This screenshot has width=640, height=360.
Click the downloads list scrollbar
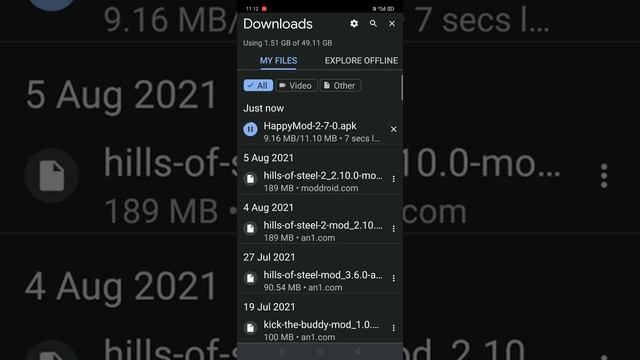pos(402,88)
